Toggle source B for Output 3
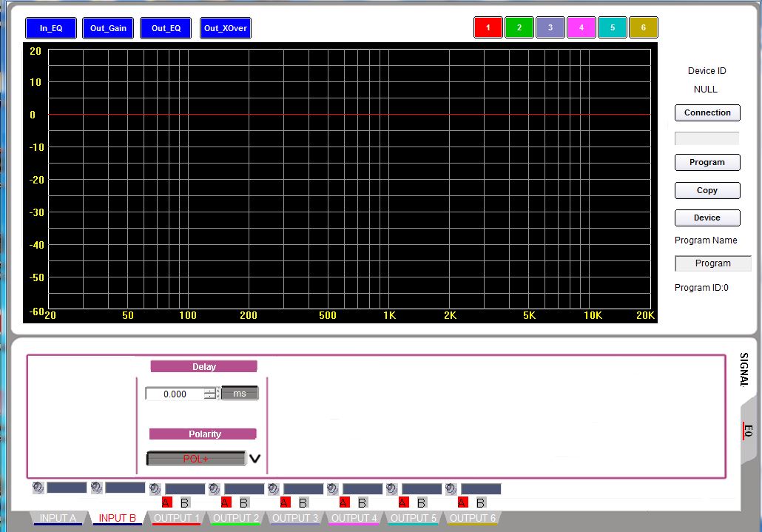This screenshot has height=532, width=762. [303, 502]
